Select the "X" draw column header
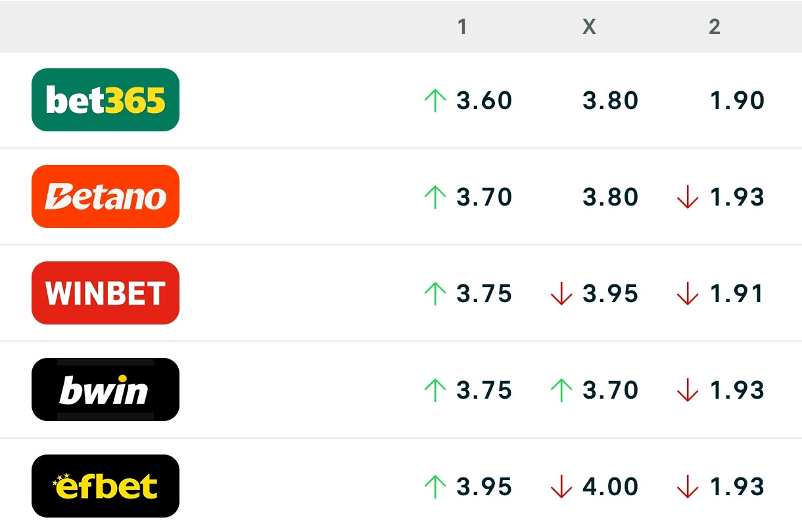Screen dimensions: 802x532 coord(589,27)
